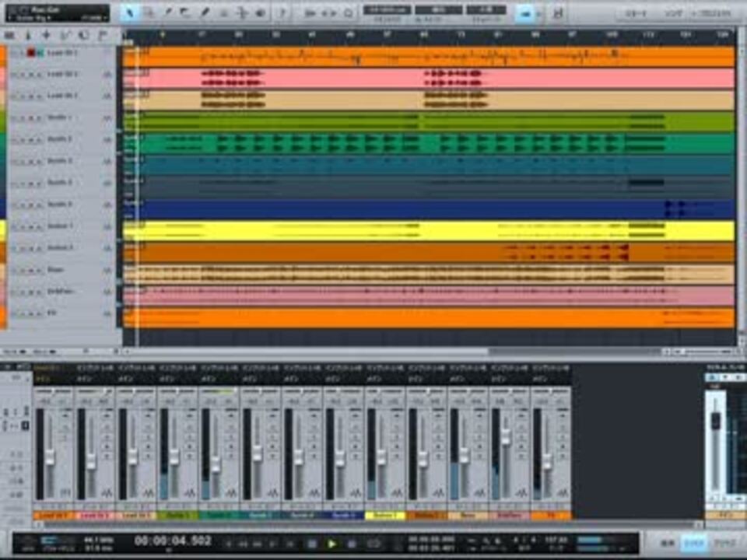Click the green Play button
The height and width of the screenshot is (560, 747).
coord(332,544)
